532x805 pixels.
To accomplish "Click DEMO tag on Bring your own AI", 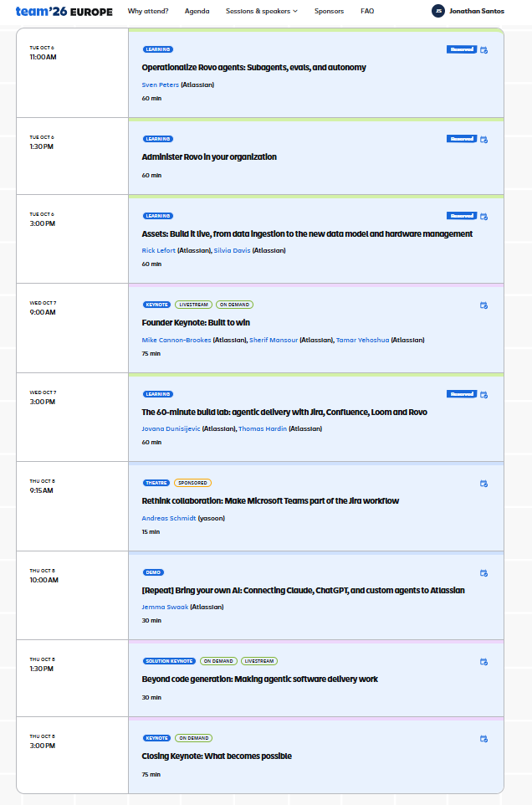I will [x=153, y=572].
